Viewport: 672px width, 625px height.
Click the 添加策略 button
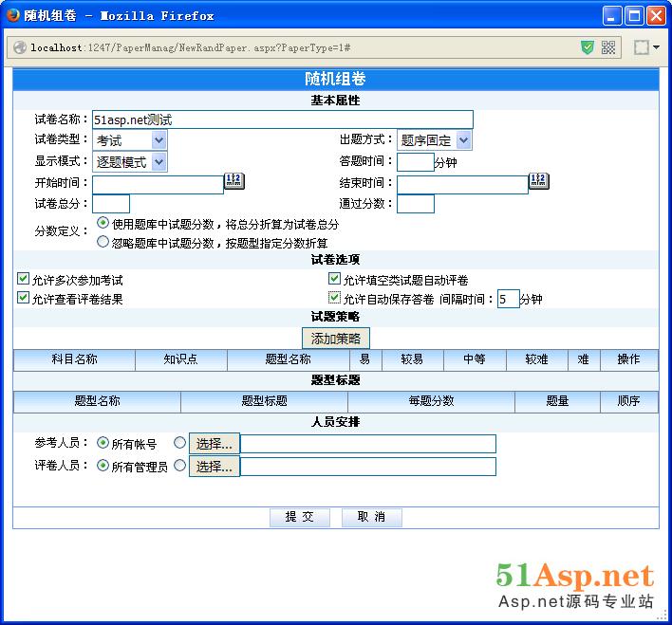[336, 339]
